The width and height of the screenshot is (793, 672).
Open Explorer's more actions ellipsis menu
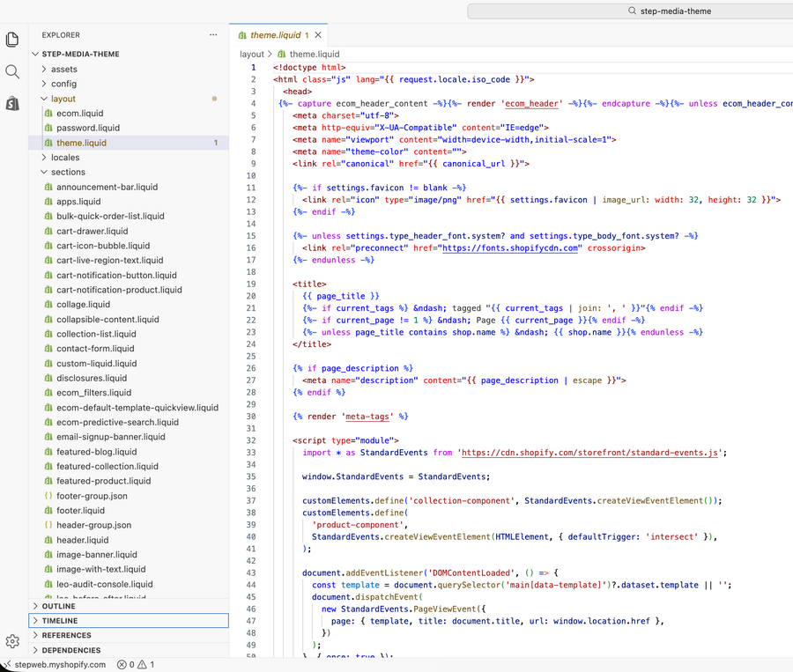pos(213,35)
